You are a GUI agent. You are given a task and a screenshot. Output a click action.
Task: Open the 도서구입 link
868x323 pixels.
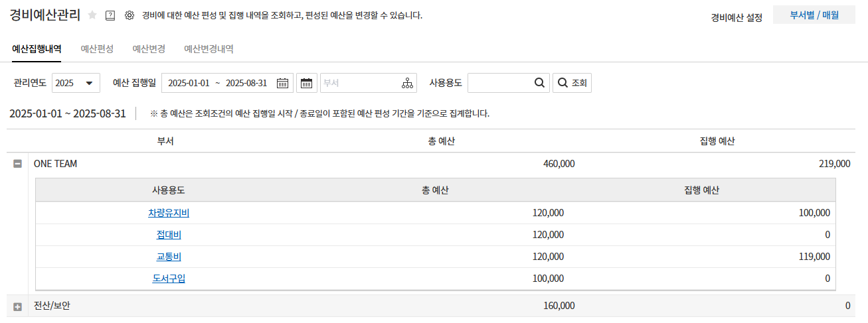169,279
